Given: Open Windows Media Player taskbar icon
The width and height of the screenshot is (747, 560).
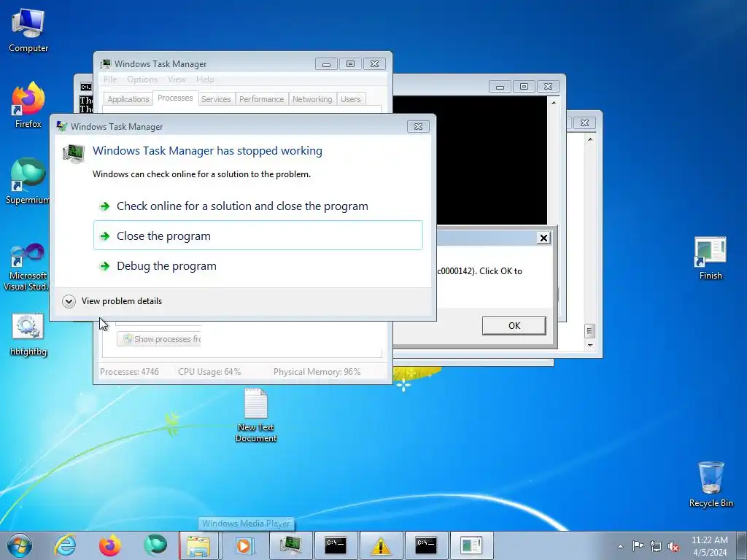Looking at the screenshot, I should pyautogui.click(x=245, y=545).
